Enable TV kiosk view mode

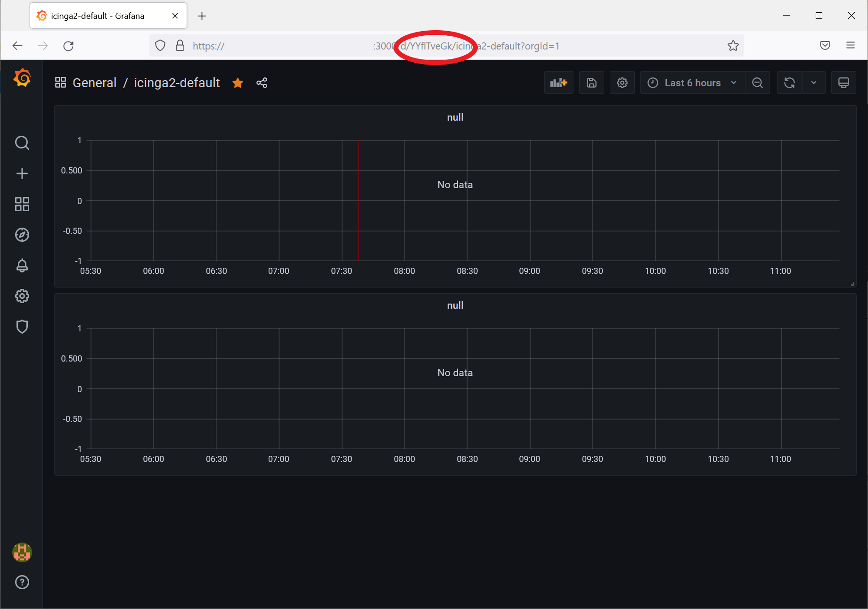point(843,82)
